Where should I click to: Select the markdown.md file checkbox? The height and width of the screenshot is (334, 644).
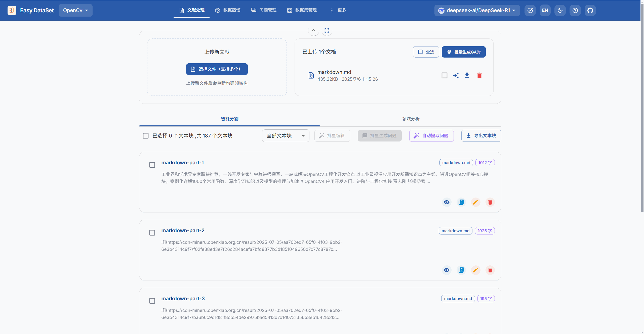pyautogui.click(x=445, y=75)
